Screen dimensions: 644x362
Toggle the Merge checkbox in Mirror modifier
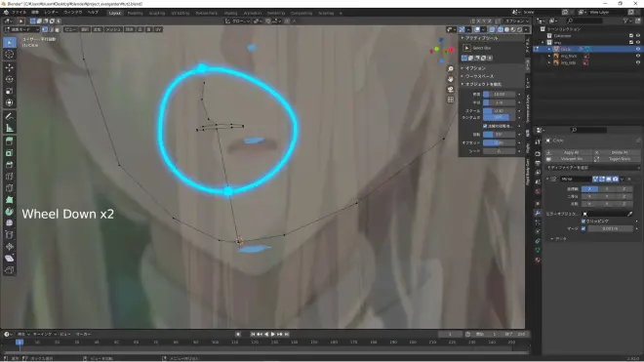tap(584, 228)
